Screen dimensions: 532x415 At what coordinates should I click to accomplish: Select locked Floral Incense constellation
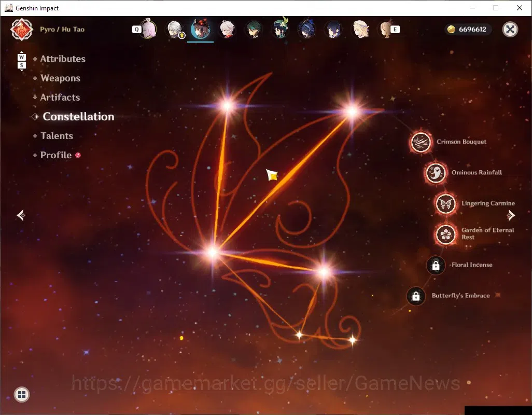coord(436,266)
